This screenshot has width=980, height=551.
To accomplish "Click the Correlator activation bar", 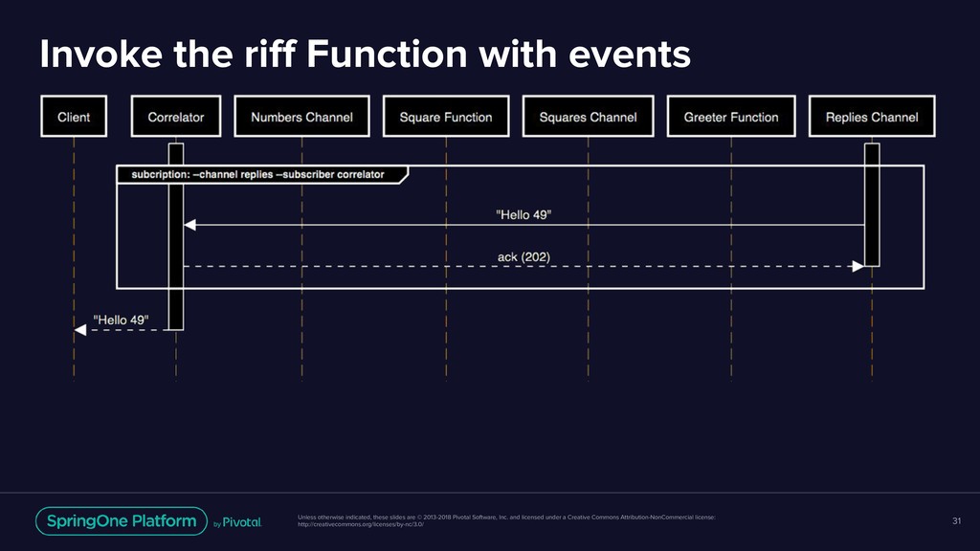I will click(x=176, y=237).
